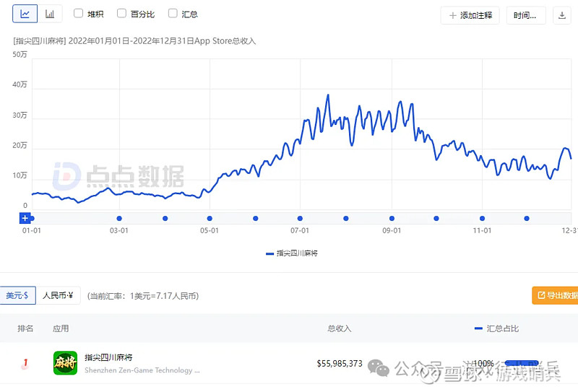578x392 pixels.
Task: Select the 11-01 timeline dot
Action: click(x=482, y=219)
